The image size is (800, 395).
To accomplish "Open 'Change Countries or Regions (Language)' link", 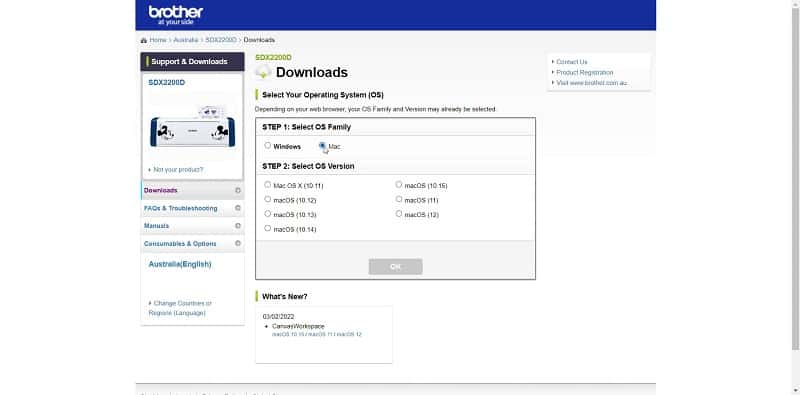I will (180, 308).
